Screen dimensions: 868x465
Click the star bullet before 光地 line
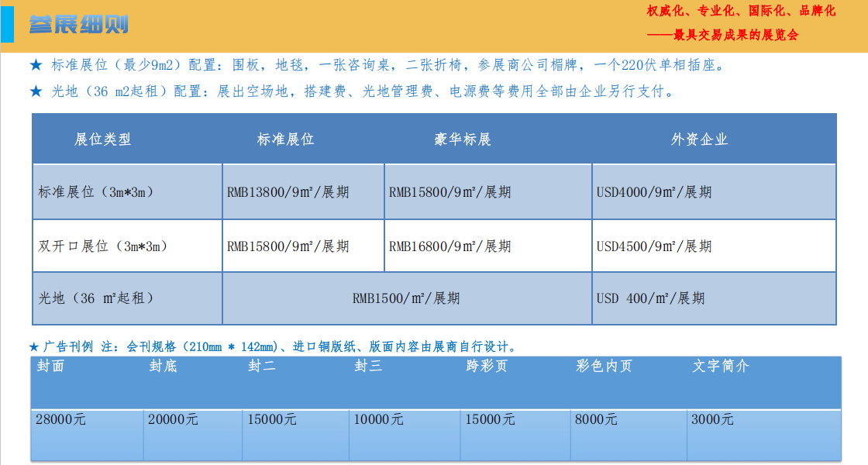36,91
